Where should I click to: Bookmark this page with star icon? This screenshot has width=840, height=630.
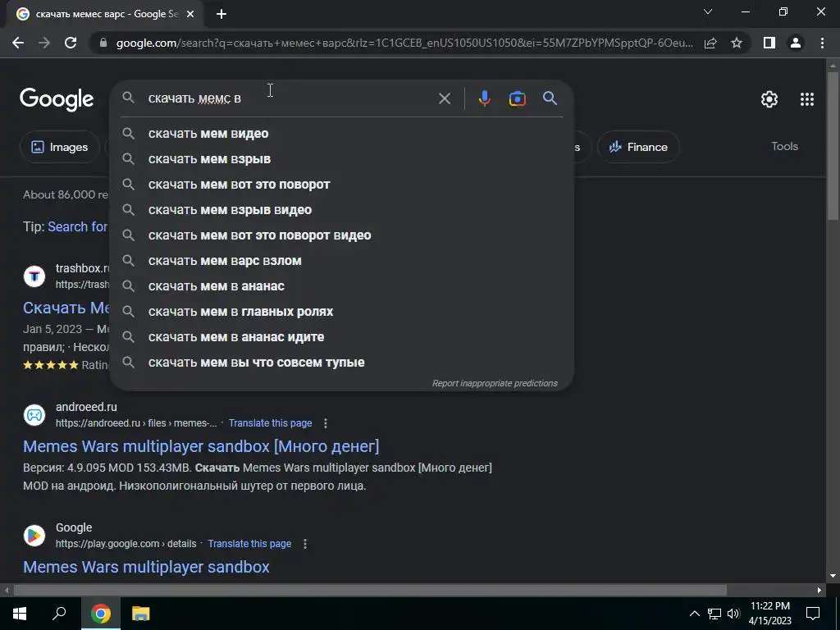click(x=737, y=43)
